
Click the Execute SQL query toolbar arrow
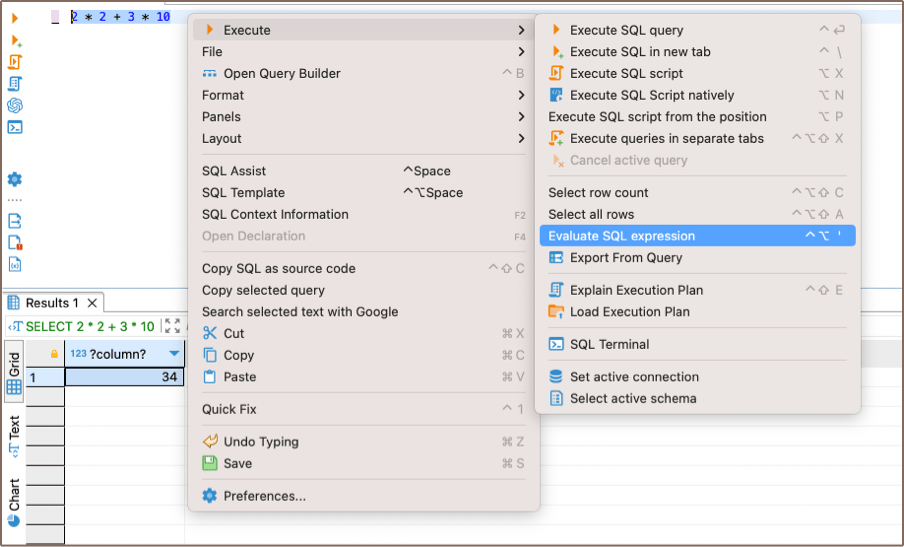tap(15, 18)
